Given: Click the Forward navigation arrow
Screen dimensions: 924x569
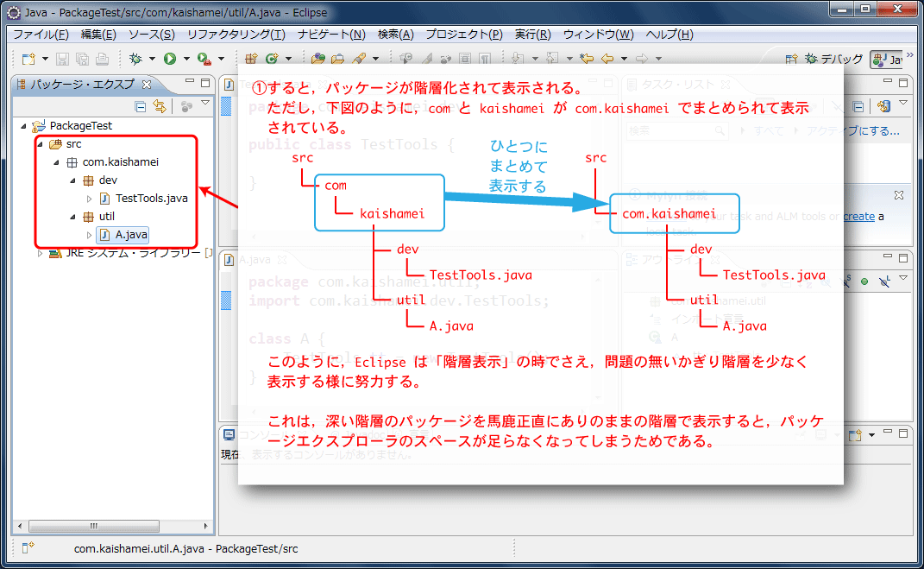Looking at the screenshot, I should click(642, 59).
